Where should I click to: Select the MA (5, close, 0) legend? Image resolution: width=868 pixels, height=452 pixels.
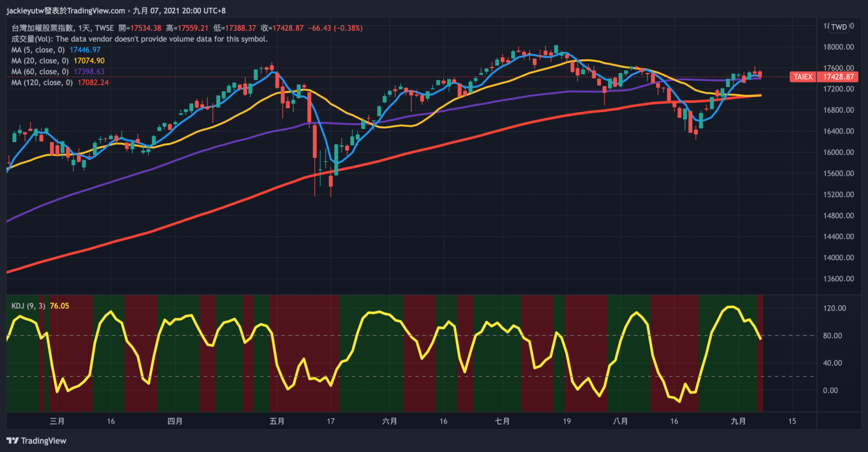pos(38,50)
